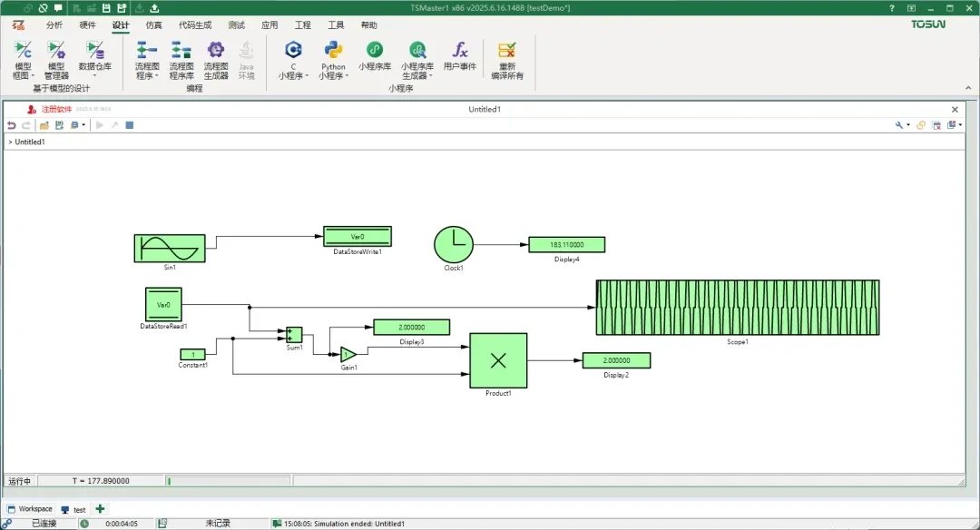Click the 注册软件 register link

click(x=56, y=109)
